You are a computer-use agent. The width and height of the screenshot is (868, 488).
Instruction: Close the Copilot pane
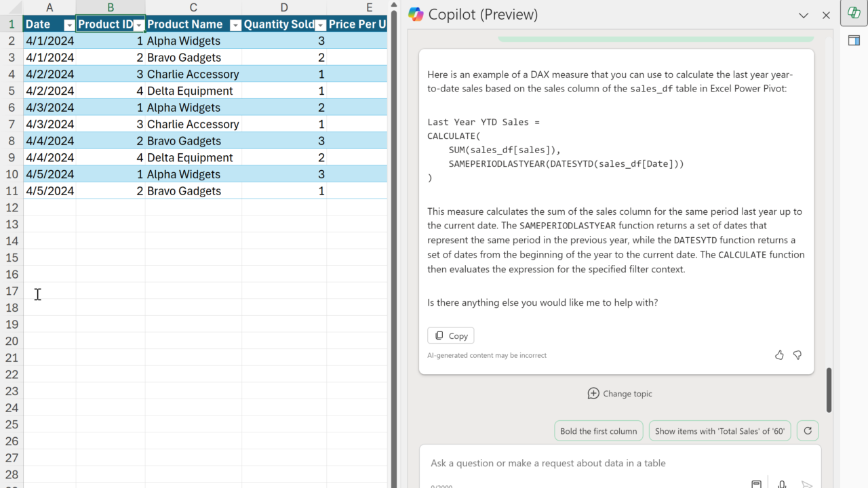826,15
